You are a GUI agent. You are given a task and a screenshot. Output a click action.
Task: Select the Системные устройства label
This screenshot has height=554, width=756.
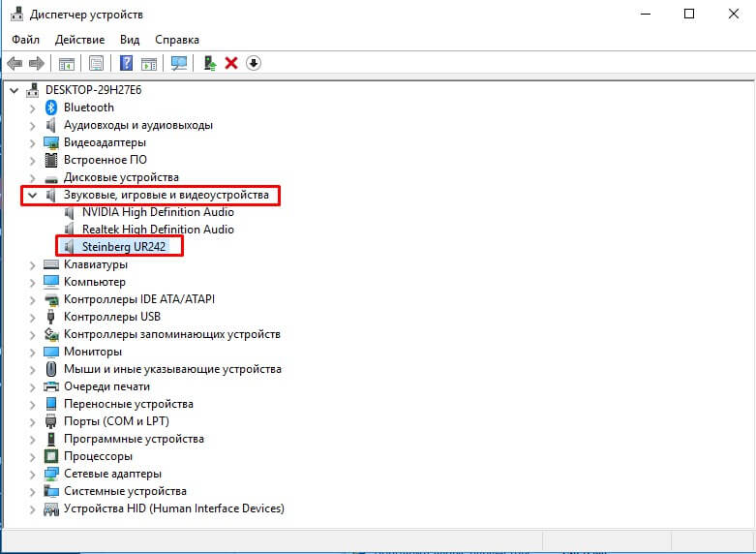125,491
